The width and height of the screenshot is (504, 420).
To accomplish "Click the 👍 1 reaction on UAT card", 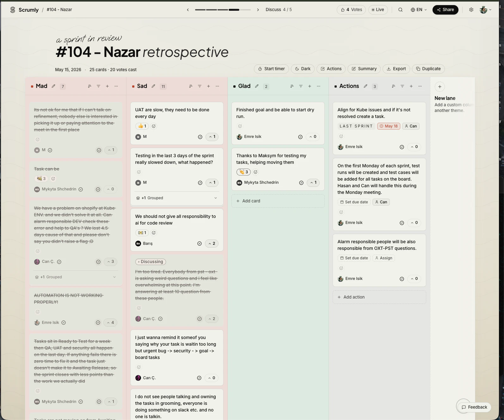I will click(x=142, y=126).
